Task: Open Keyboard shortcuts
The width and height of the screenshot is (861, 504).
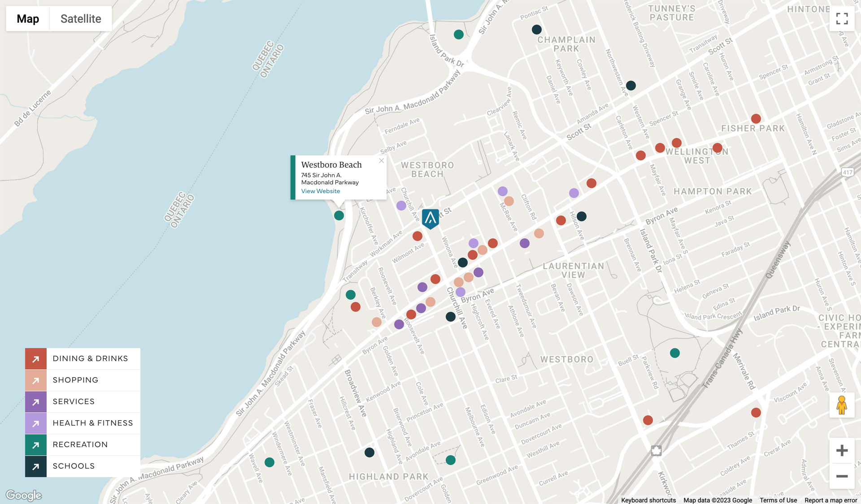Action: coord(648,500)
